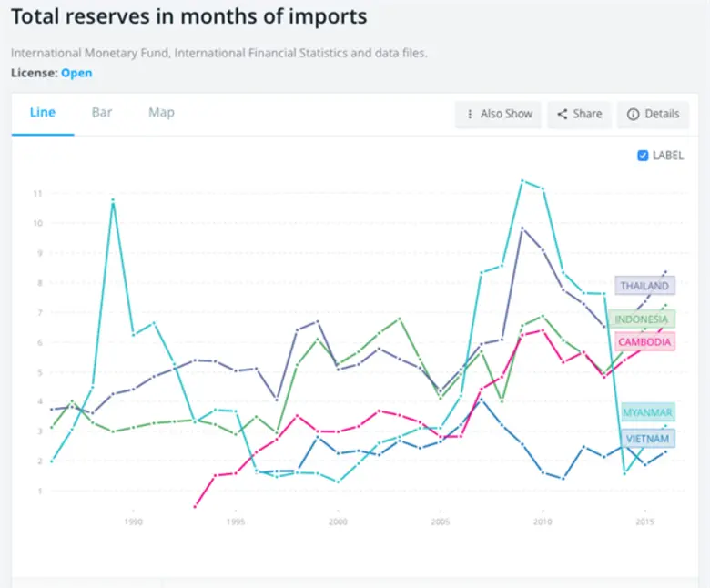The image size is (710, 588).
Task: Click Cambodia's first data point in 1993
Action: (195, 506)
